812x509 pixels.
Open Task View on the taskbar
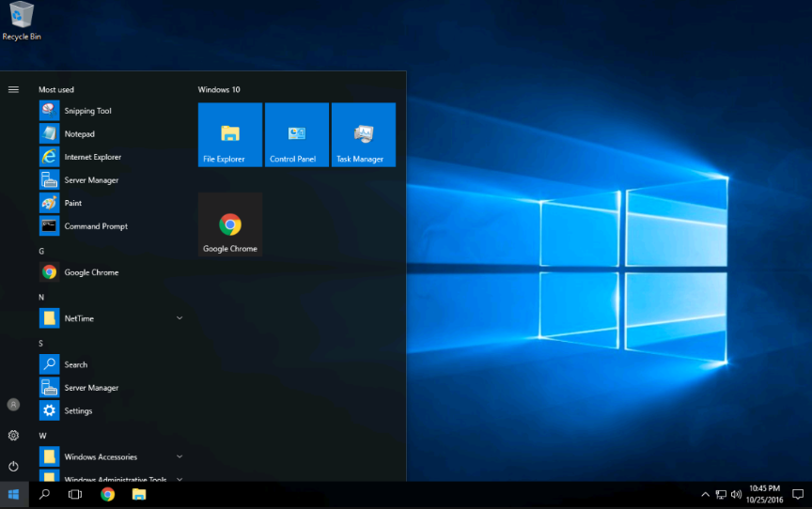click(x=75, y=495)
